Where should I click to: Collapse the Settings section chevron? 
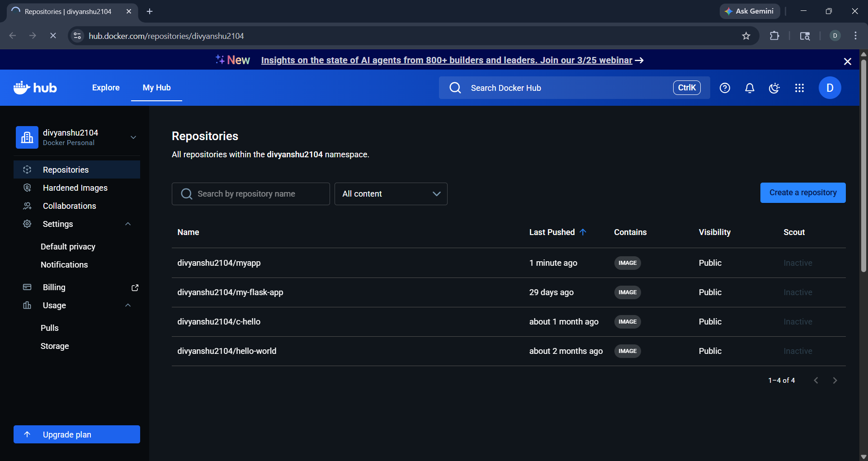(127, 224)
